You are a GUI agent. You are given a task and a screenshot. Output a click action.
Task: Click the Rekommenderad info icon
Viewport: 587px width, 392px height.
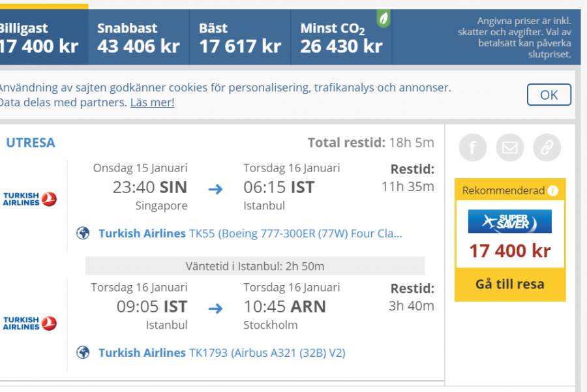point(553,191)
